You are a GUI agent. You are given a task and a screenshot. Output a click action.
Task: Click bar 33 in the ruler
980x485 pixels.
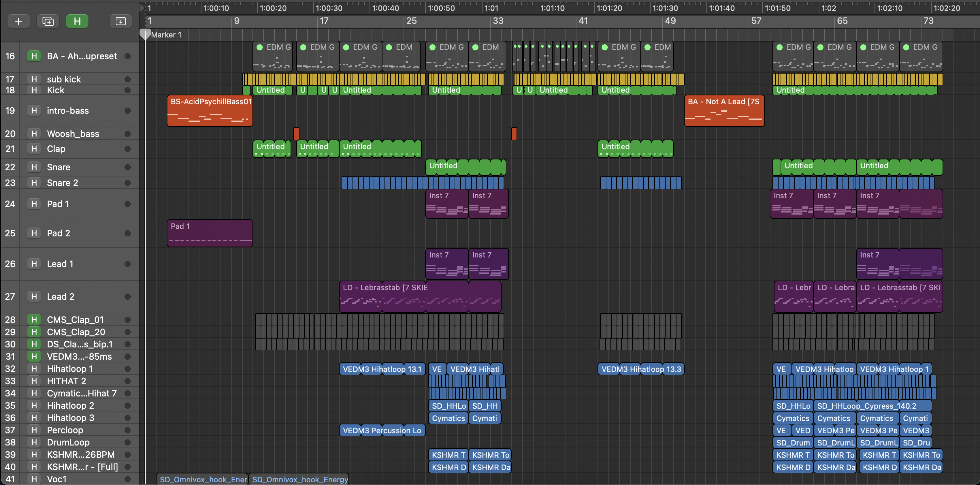point(497,21)
